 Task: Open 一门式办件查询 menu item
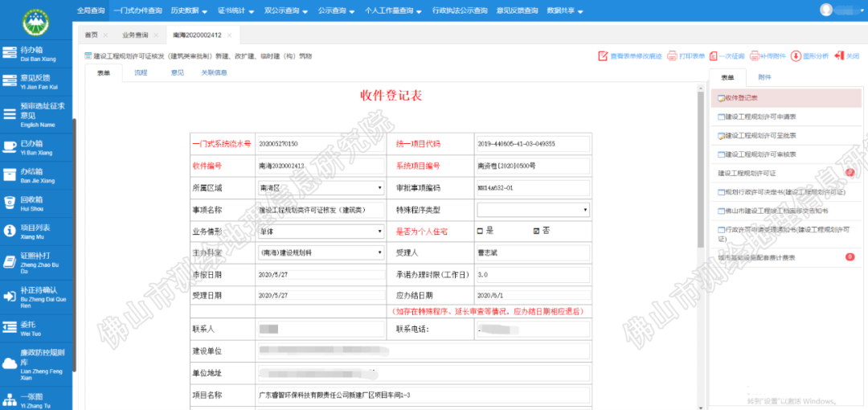tap(138, 10)
